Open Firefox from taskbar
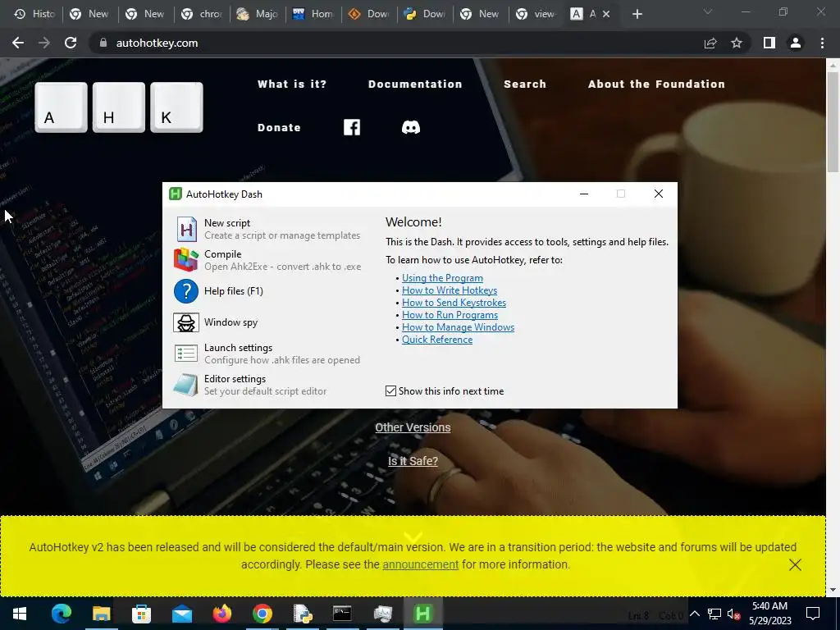Screen dimensions: 840x630 (x=221, y=614)
